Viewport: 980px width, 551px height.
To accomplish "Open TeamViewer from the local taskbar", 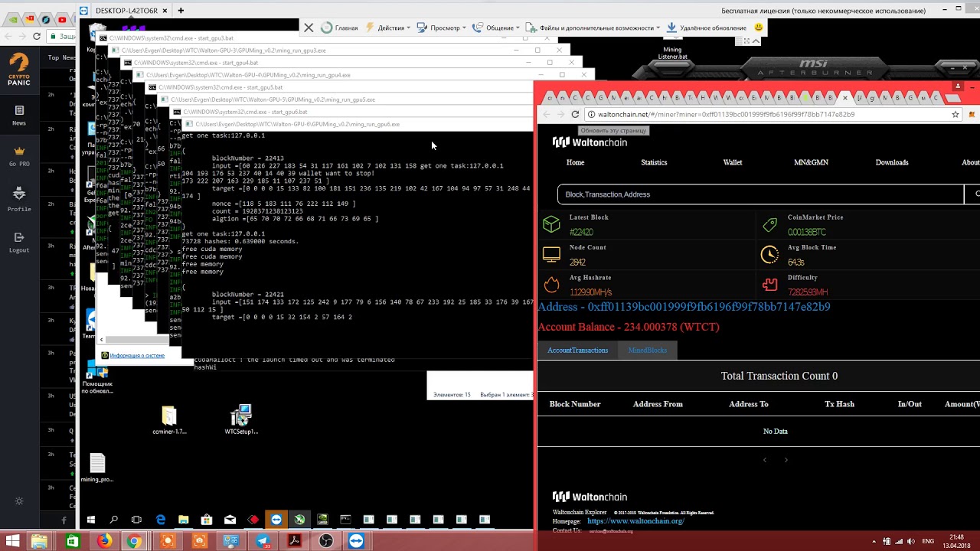I will (x=357, y=541).
